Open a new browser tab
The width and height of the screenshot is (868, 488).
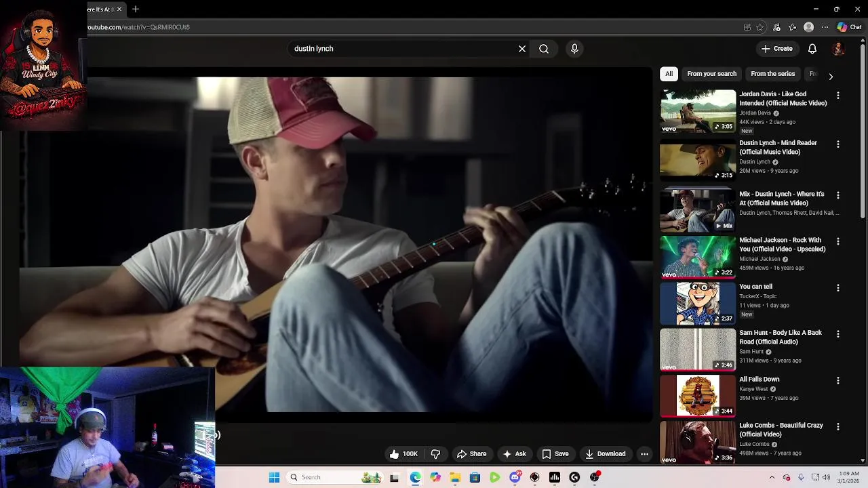(x=136, y=9)
